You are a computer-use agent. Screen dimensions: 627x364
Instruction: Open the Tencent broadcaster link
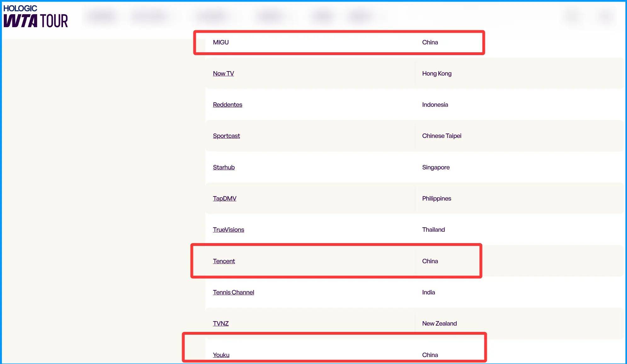click(x=224, y=261)
